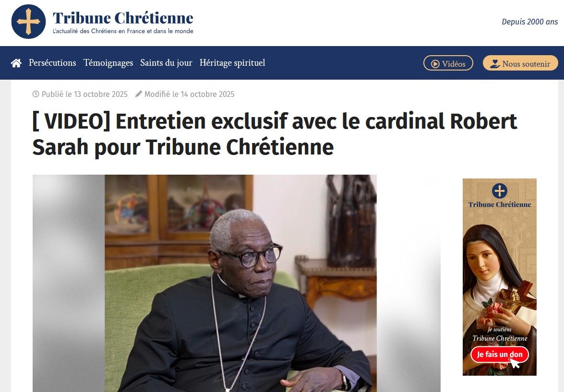564x392 pixels.
Task: Click the Publié le 13 octobre 2025 date
Action: pos(84,94)
